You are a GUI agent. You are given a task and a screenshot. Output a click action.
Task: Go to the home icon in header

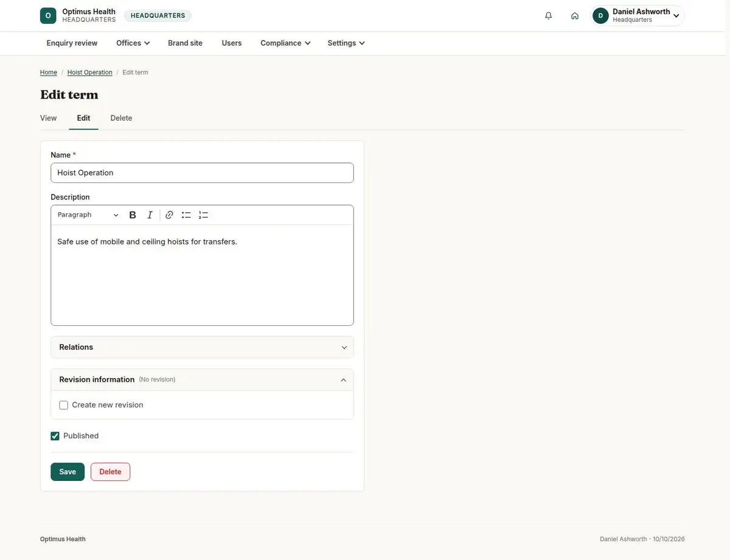(x=575, y=16)
